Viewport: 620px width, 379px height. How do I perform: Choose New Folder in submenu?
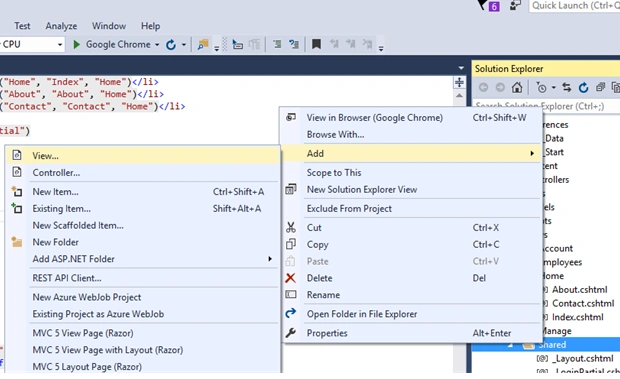pyautogui.click(x=143, y=242)
